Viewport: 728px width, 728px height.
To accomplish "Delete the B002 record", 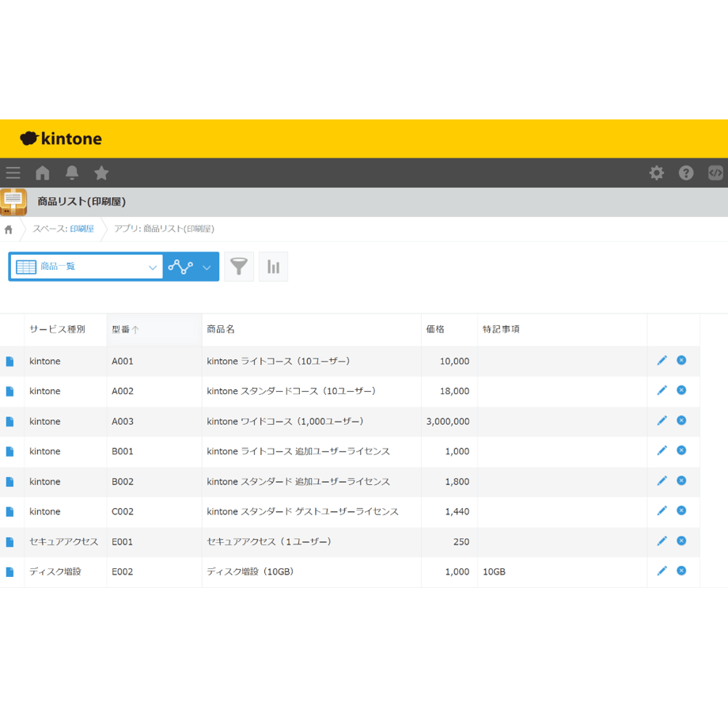I will [681, 480].
